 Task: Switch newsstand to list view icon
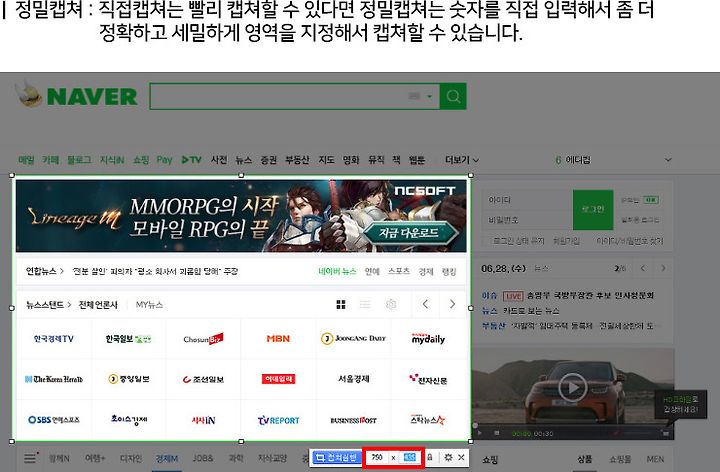coord(365,304)
